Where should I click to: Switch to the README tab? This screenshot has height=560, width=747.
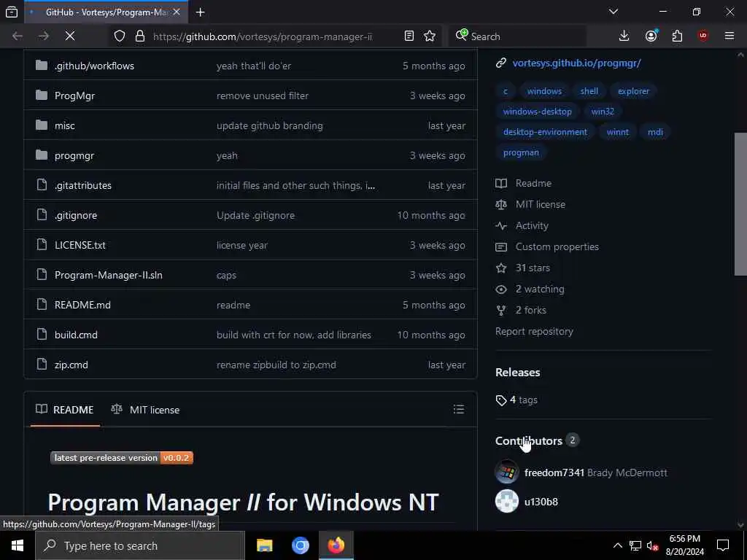click(65, 410)
